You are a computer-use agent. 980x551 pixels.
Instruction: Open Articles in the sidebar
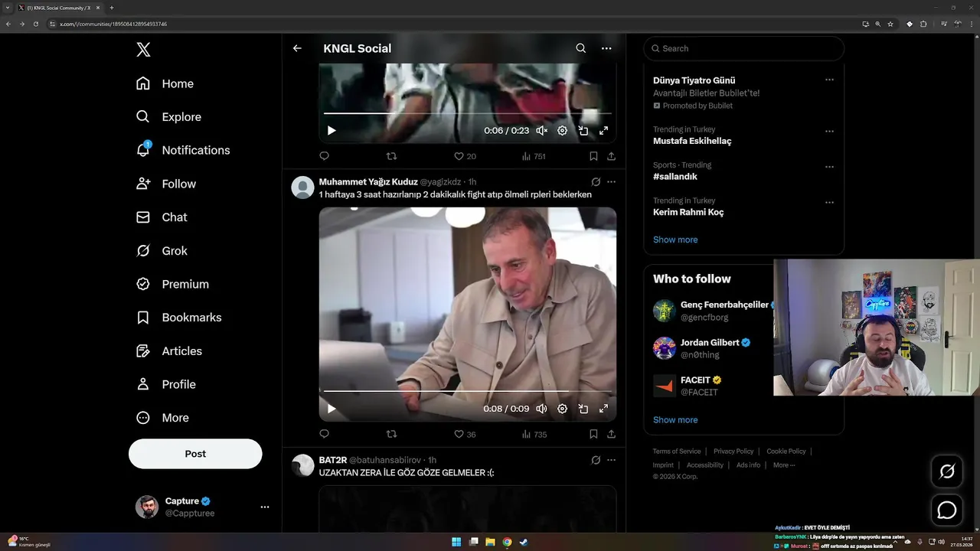(168, 351)
